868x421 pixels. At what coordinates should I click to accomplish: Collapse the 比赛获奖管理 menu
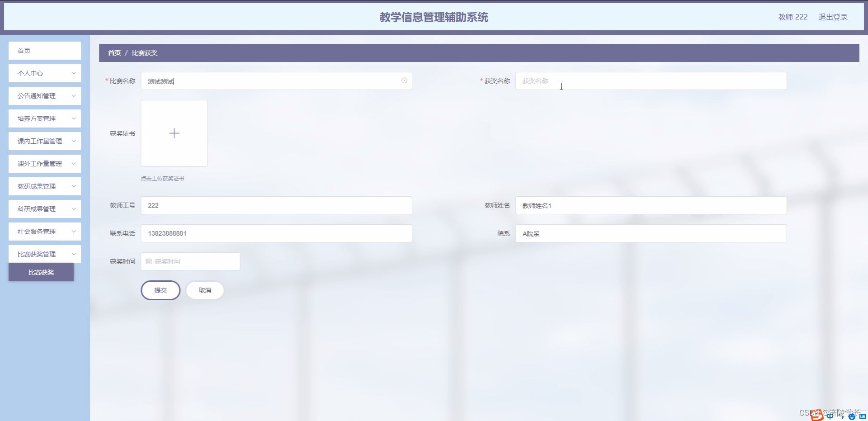(44, 254)
